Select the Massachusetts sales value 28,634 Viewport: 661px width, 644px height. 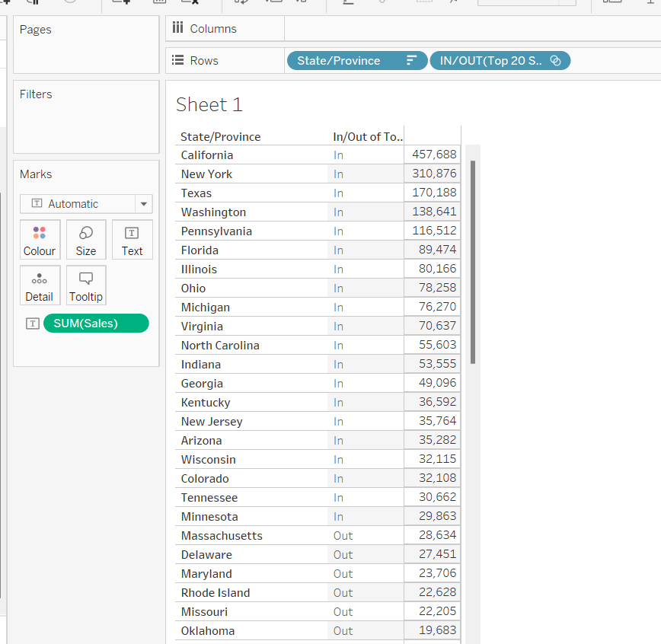tap(434, 536)
